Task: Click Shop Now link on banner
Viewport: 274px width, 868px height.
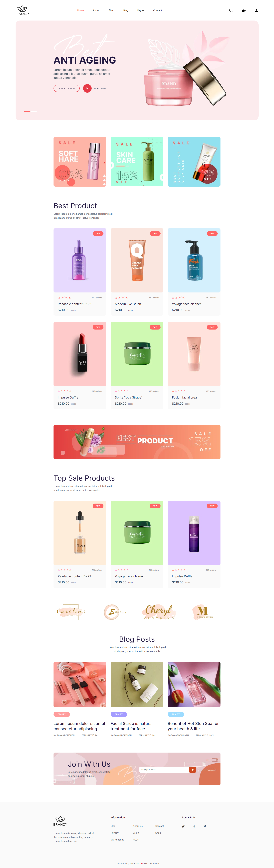Action: point(167,446)
